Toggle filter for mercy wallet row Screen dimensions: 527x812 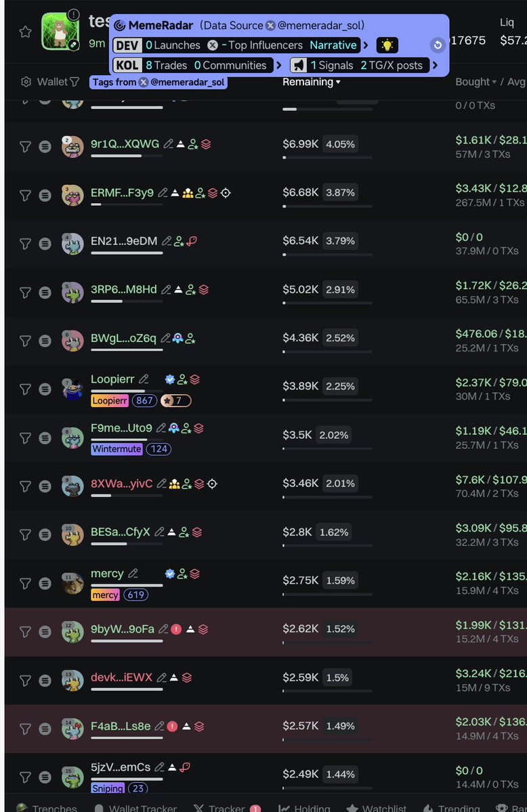(25, 584)
